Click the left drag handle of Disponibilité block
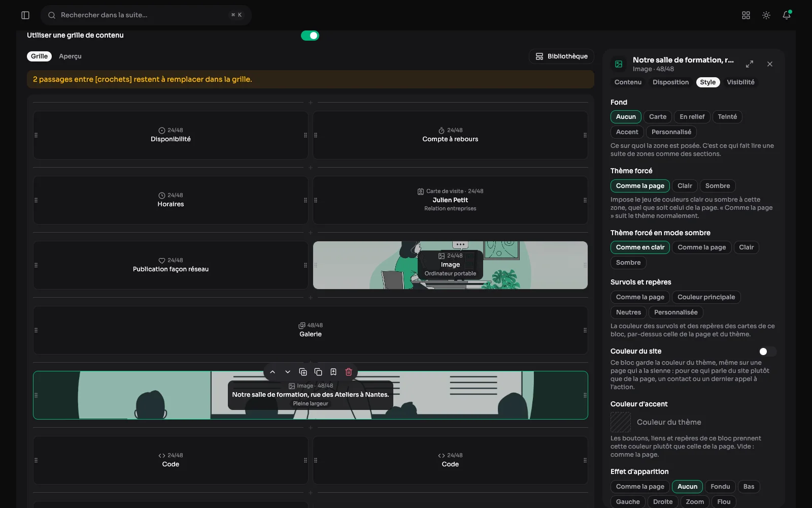 point(36,135)
